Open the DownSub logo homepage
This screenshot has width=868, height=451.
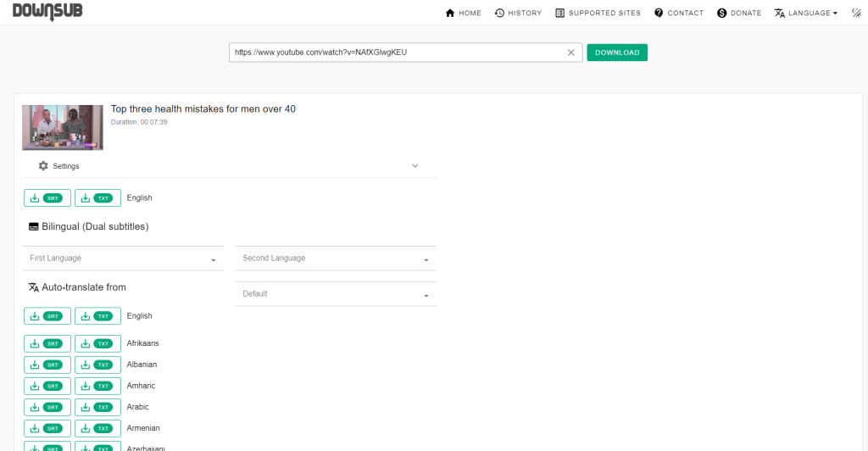(x=47, y=11)
